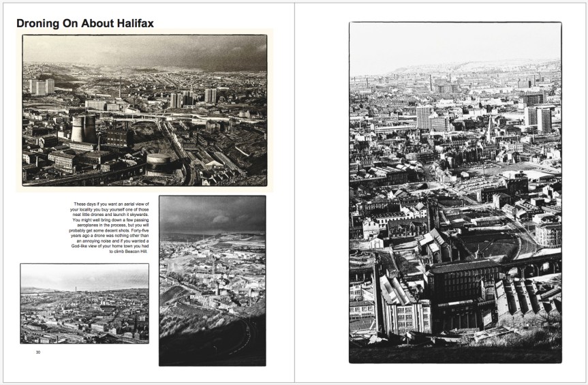Select the full-page photo on the right page

coord(455,192)
